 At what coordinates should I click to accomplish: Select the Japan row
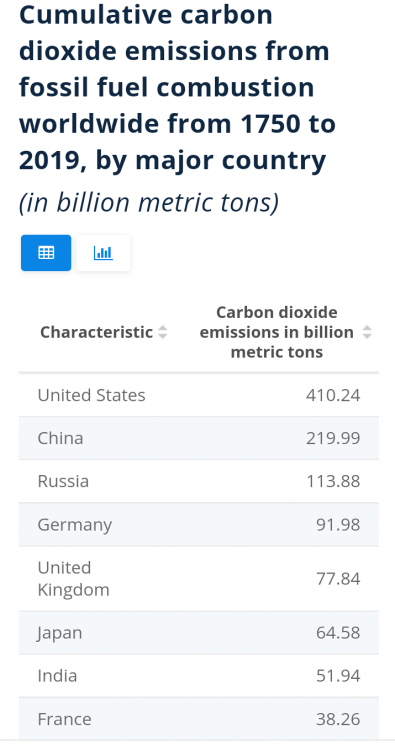(x=199, y=633)
